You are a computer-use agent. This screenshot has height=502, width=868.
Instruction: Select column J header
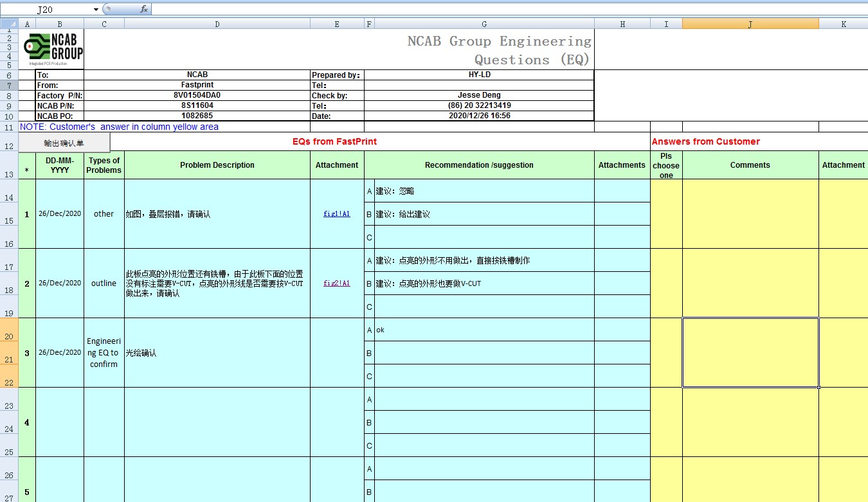pos(750,24)
